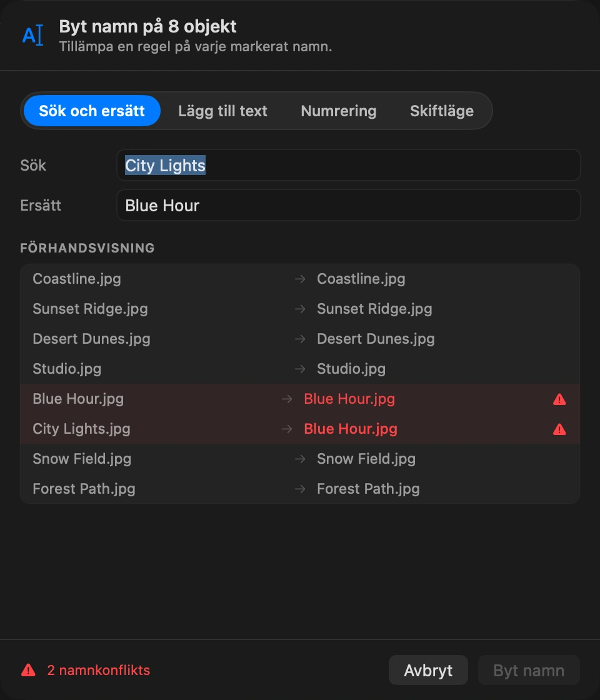Click the Byt namn på 8 objekt title
This screenshot has height=700, width=600.
[x=147, y=27]
